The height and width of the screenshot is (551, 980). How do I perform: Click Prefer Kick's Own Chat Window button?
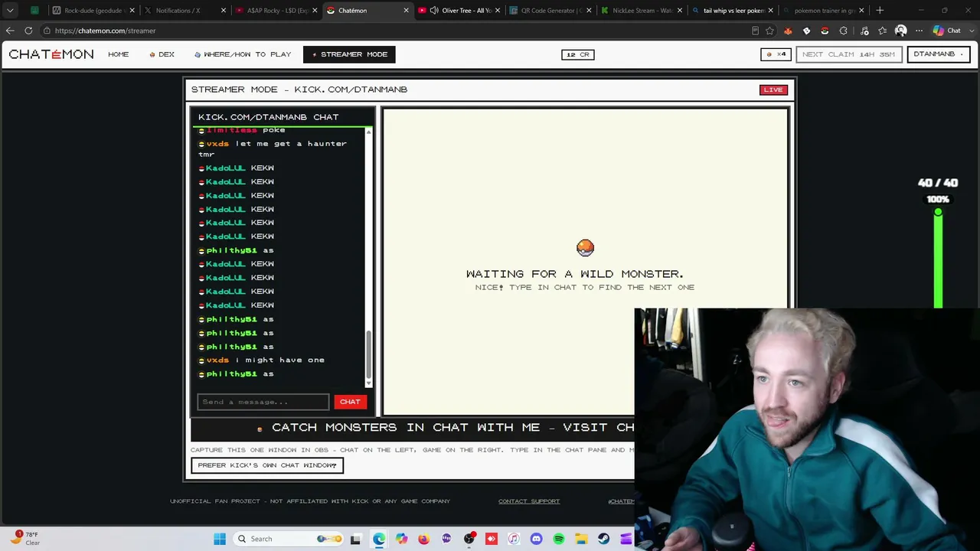267,465
